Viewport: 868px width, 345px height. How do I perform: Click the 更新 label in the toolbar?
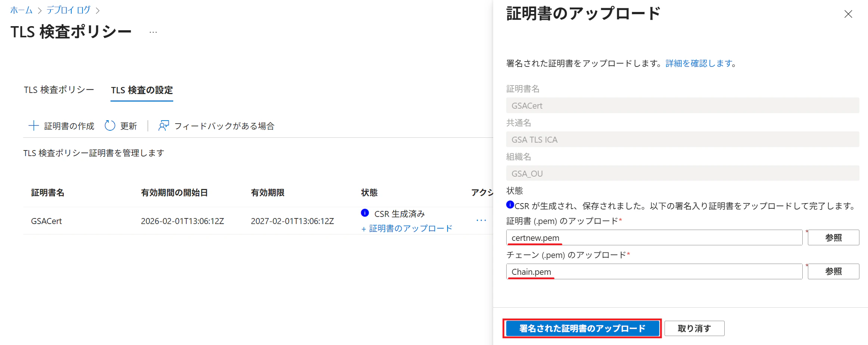128,126
